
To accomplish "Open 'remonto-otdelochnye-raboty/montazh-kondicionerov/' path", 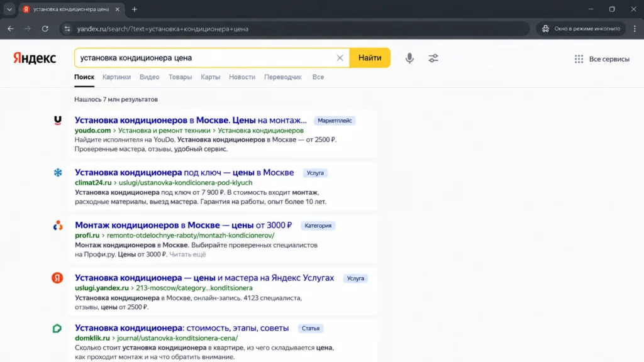I will click(x=191, y=236).
